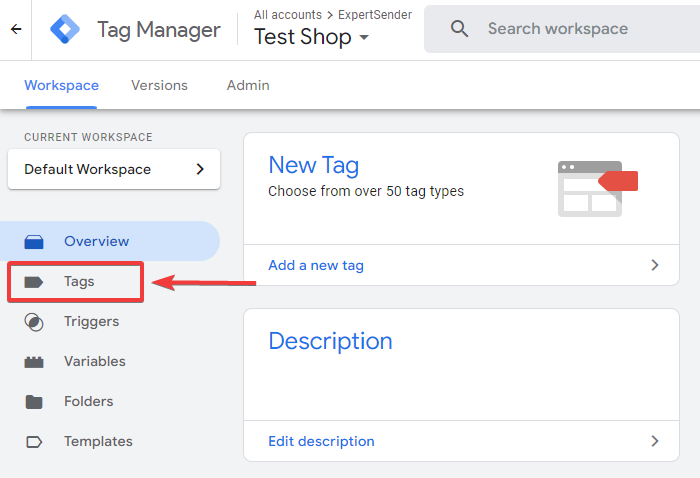
Task: Click the New Tag illustration graphic
Action: [x=598, y=189]
